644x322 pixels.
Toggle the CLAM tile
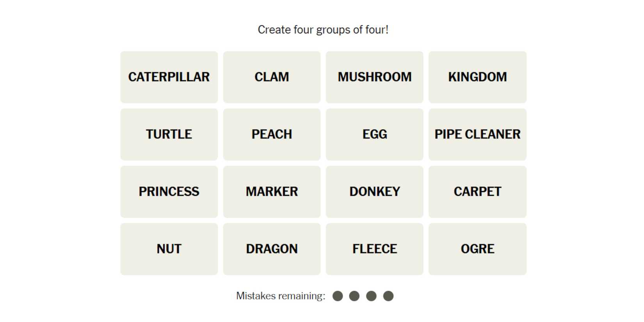pyautogui.click(x=272, y=77)
